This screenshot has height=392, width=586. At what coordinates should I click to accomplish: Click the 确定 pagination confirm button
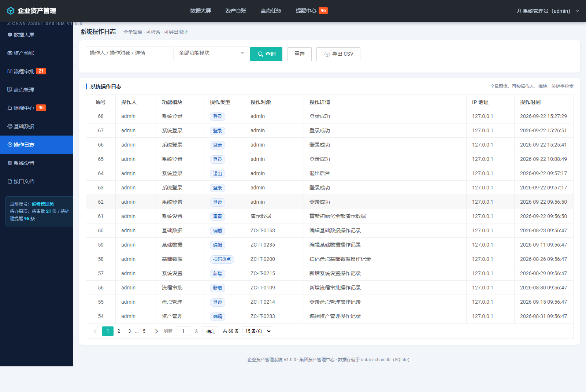click(x=211, y=331)
